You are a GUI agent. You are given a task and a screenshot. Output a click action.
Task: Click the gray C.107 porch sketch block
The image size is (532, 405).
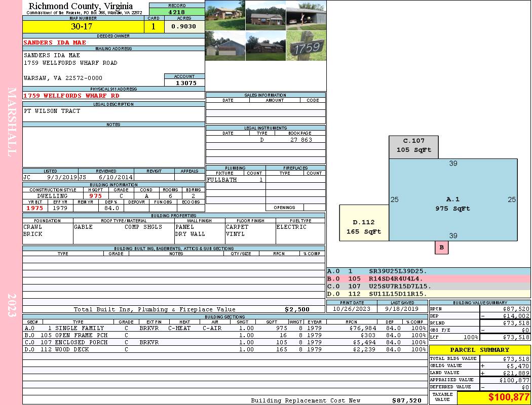point(413,147)
